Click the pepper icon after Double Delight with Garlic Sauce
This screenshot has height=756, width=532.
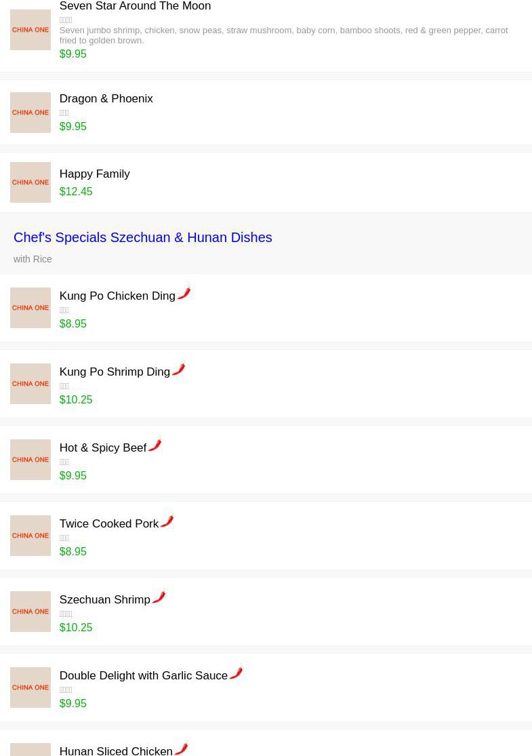tap(236, 673)
